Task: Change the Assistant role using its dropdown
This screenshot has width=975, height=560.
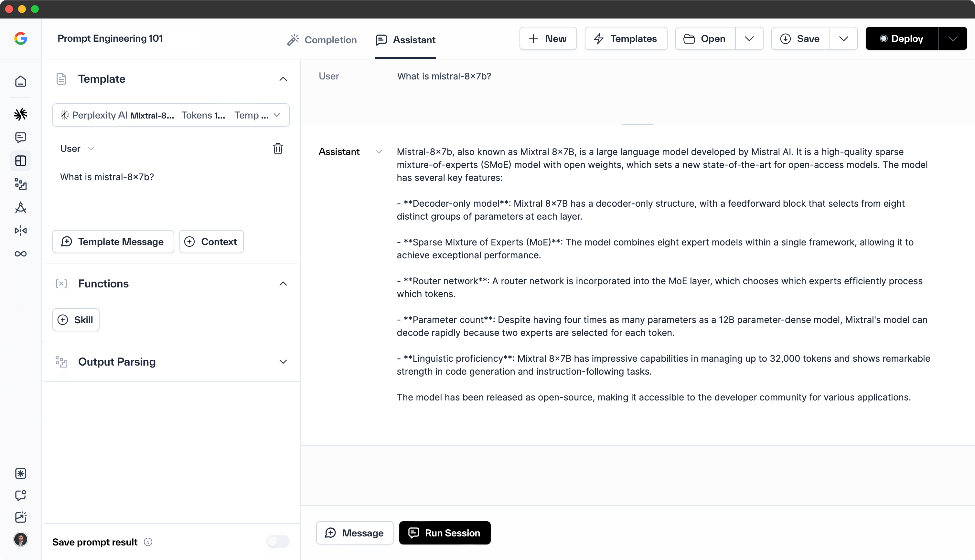Action: pos(379,151)
